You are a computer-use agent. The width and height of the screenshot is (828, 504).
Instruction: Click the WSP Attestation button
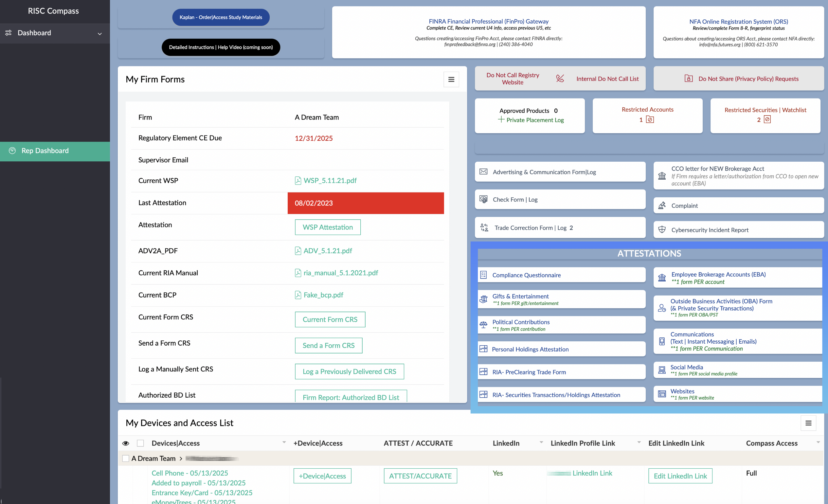tap(328, 227)
